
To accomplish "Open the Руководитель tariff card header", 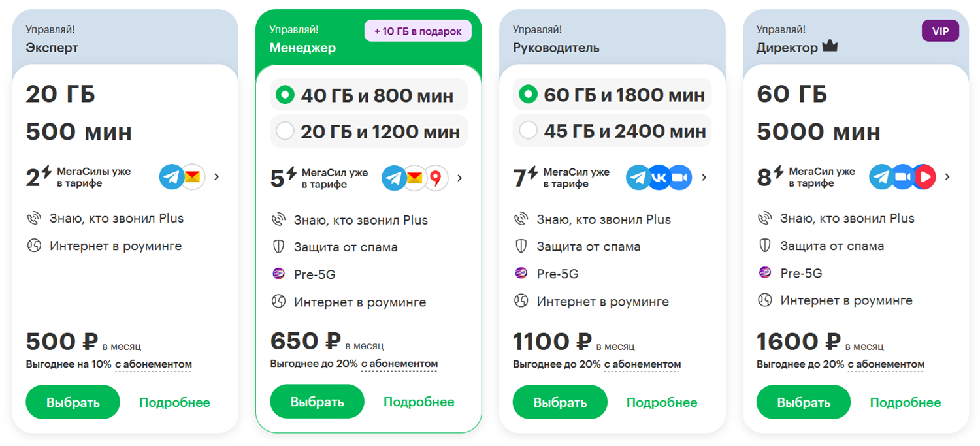I will (x=556, y=48).
